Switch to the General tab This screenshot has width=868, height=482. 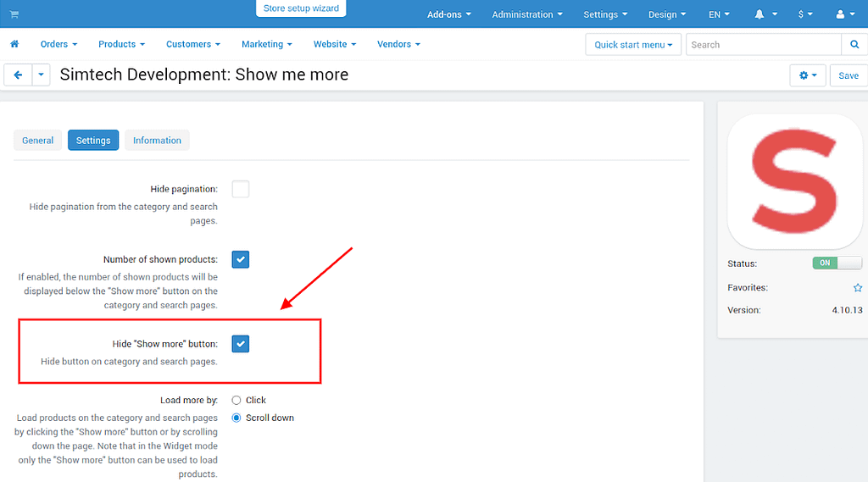point(37,140)
